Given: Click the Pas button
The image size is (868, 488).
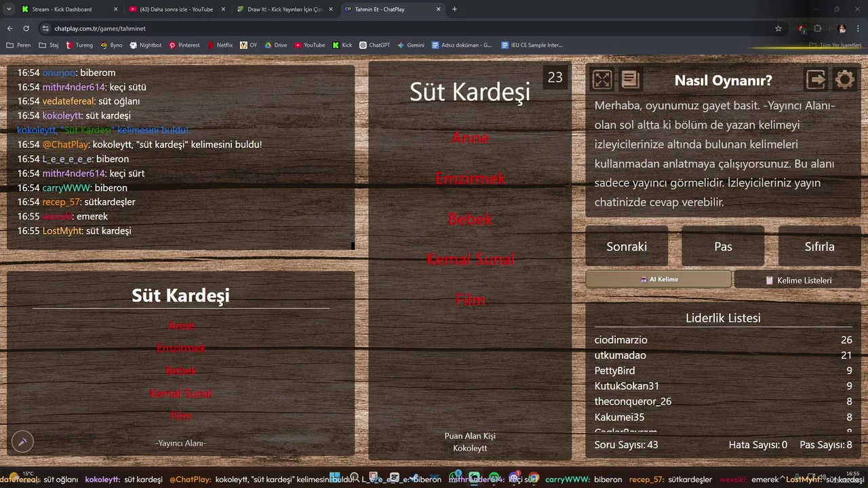Looking at the screenshot, I should click(723, 246).
